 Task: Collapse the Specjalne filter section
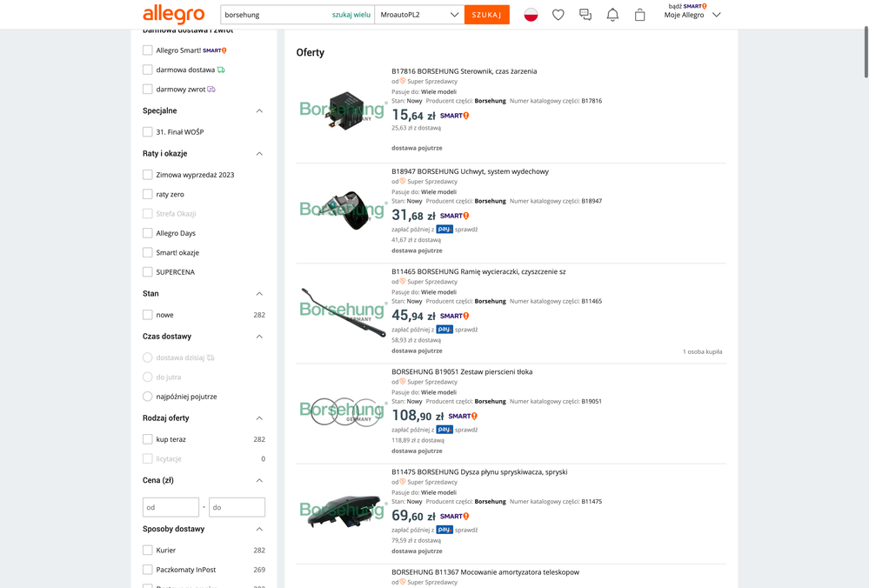[x=259, y=110]
